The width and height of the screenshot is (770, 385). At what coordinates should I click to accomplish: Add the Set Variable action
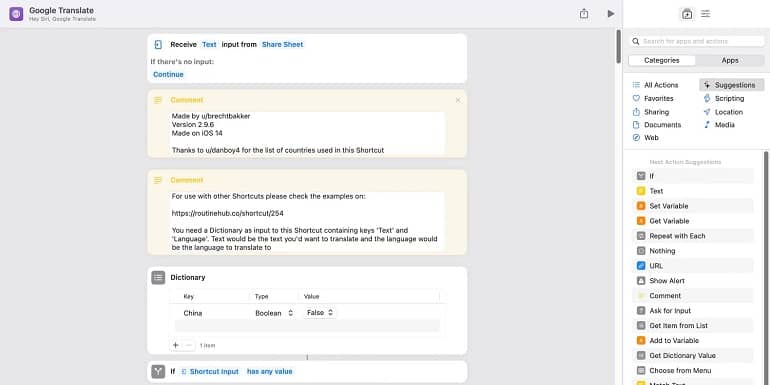coord(692,206)
